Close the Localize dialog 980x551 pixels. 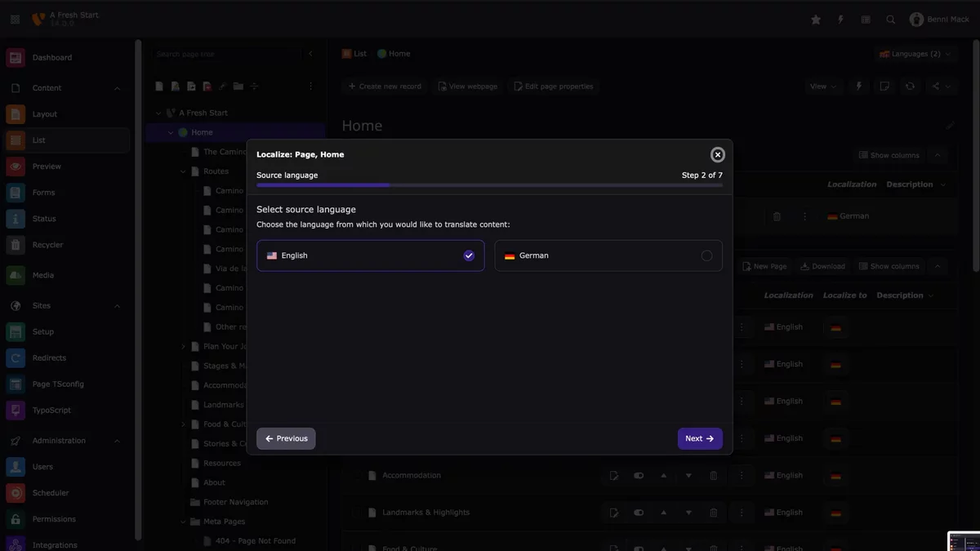[717, 154]
